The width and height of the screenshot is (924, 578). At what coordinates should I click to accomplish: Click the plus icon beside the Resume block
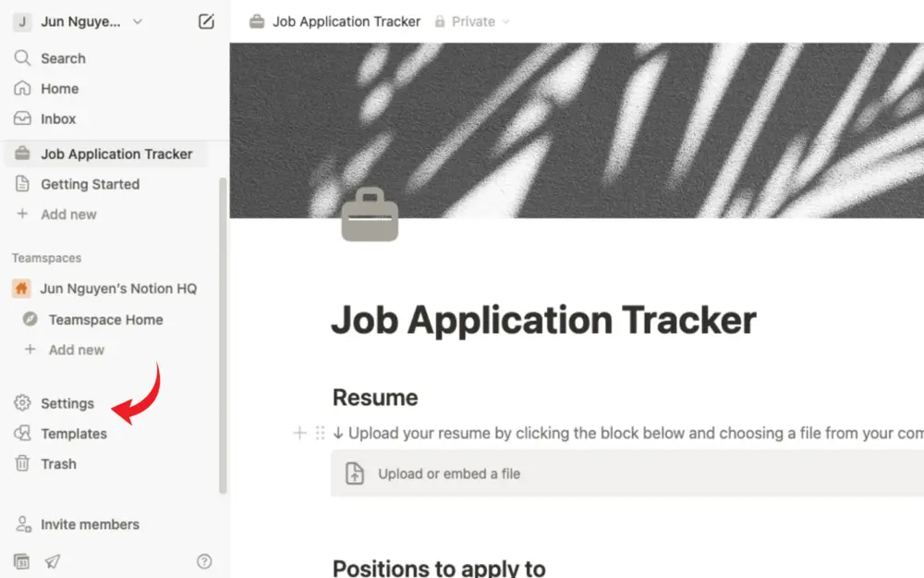(300, 434)
